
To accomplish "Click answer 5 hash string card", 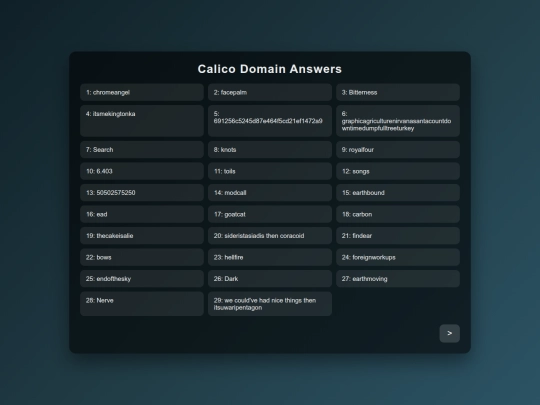I will [270, 121].
